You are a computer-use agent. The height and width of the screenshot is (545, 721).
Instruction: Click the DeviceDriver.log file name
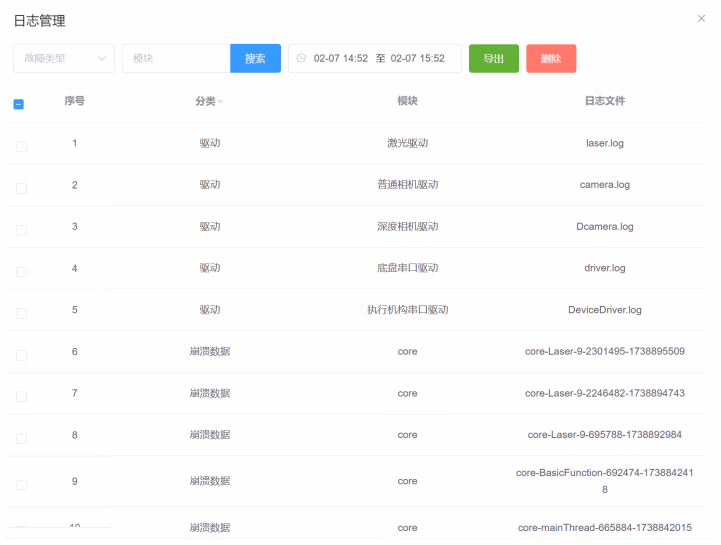(605, 310)
